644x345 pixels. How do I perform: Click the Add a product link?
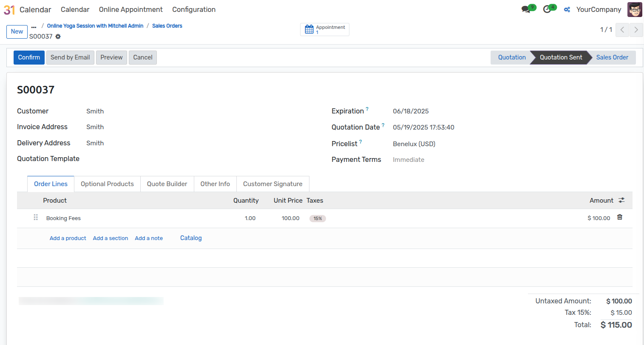pyautogui.click(x=68, y=238)
